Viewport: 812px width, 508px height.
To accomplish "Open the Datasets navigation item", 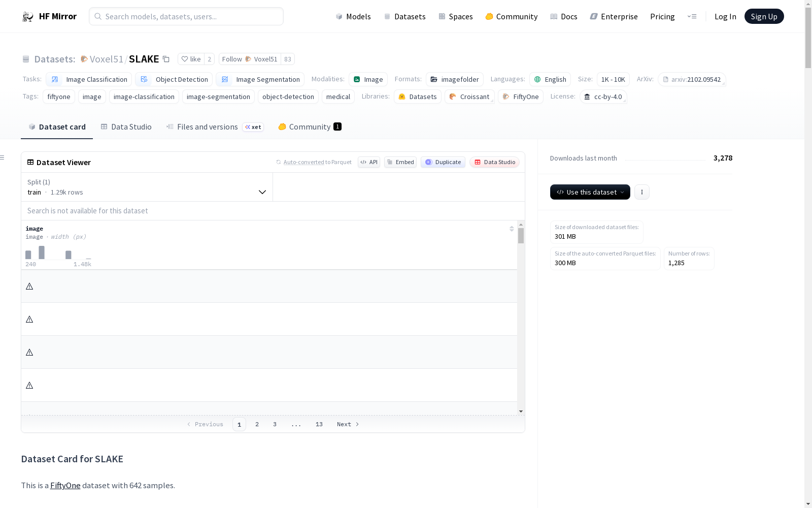I will click(x=404, y=16).
